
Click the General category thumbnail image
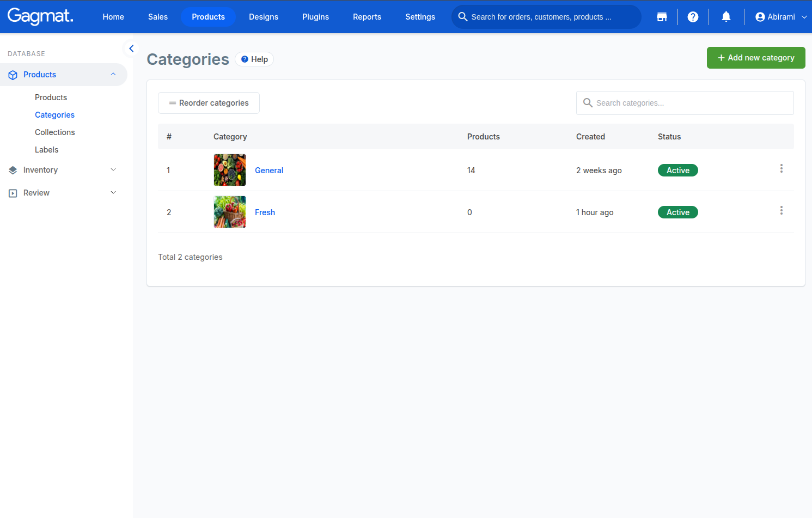(x=230, y=170)
